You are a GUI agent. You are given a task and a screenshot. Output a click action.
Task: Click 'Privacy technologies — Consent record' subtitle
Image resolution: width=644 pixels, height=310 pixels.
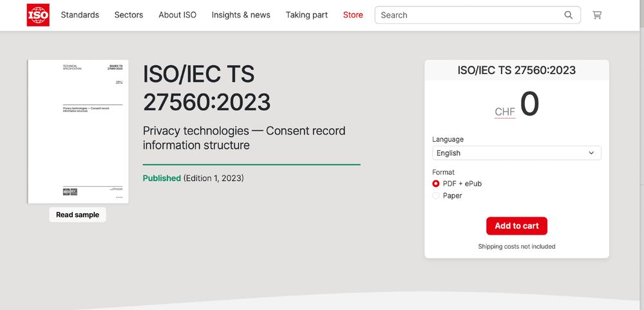coord(244,131)
